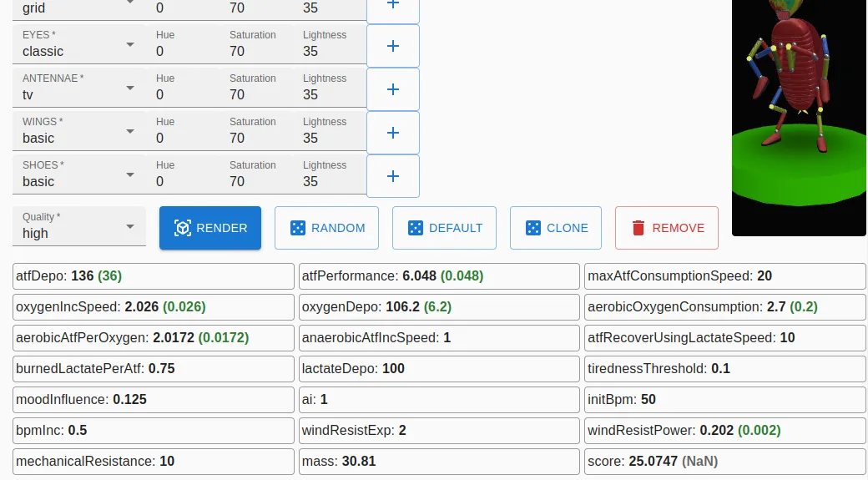This screenshot has height=480, width=868.
Task: Select the ANTENNAE Saturation field
Action: pos(257,88)
